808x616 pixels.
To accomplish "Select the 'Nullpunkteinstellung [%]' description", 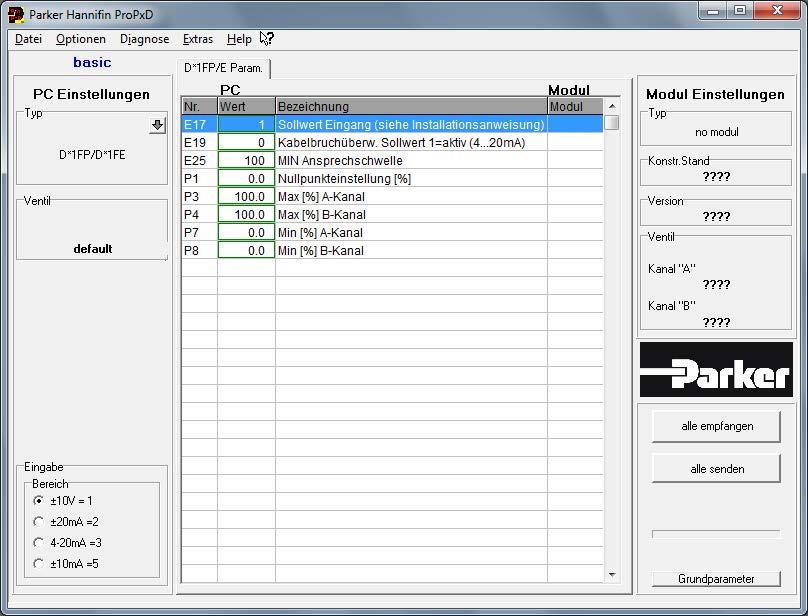I will [x=411, y=178].
